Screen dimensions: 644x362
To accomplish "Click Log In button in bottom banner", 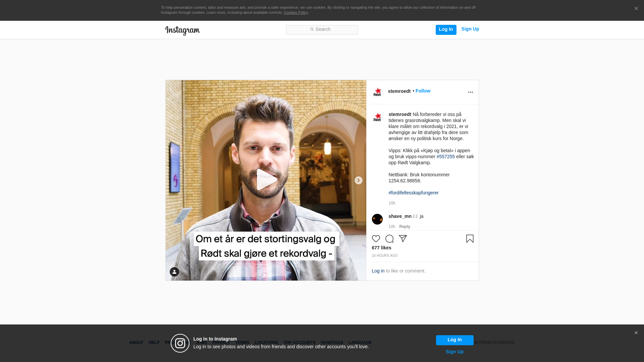I will 455,341.
